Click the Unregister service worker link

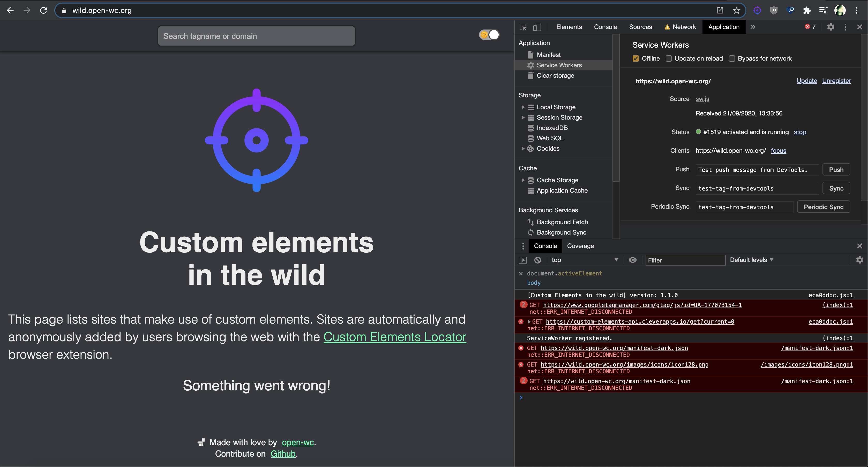pos(836,81)
